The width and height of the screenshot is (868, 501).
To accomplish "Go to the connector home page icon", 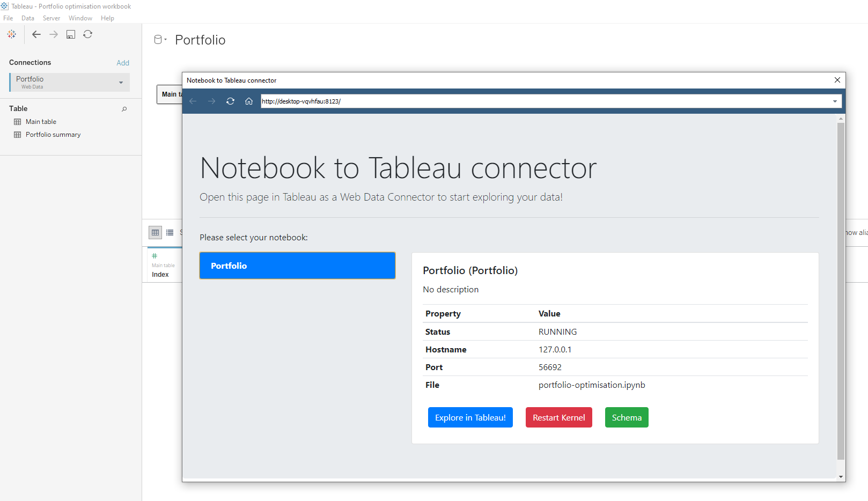I will (249, 101).
